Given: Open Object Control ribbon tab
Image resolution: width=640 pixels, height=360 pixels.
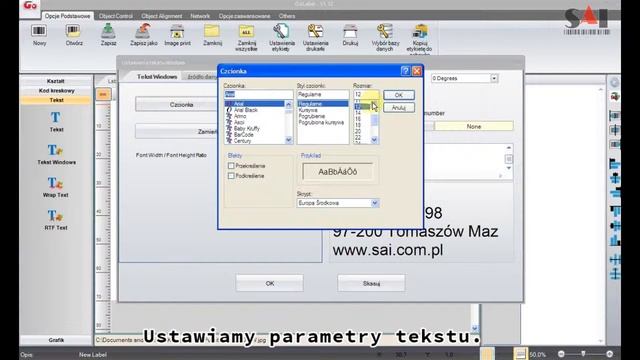Looking at the screenshot, I should [x=116, y=16].
